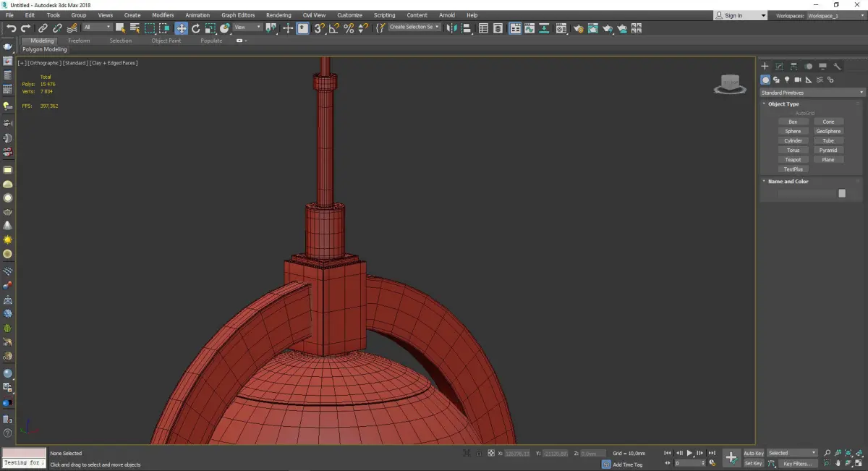Create a Teapot primitive

[x=793, y=160]
